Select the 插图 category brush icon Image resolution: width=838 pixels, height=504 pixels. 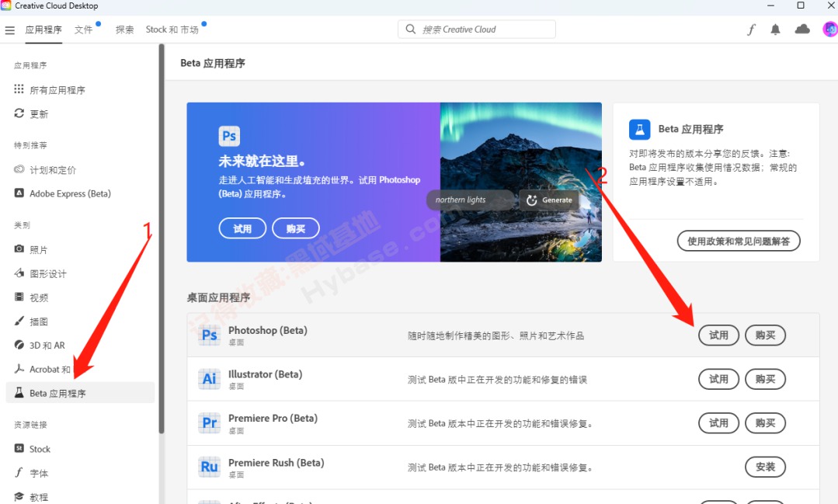[19, 321]
